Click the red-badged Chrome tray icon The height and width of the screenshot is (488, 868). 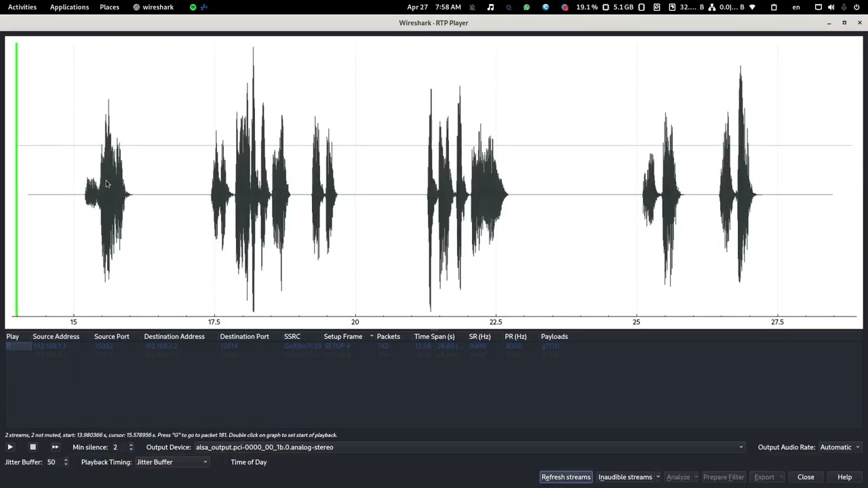pos(565,7)
